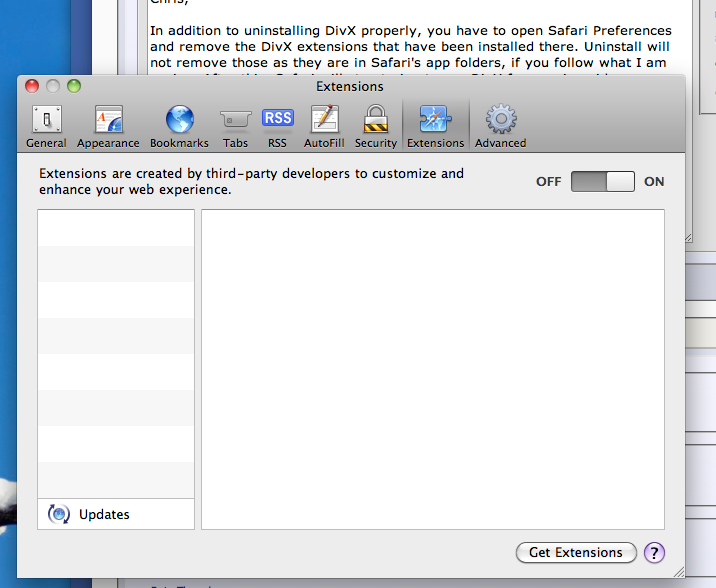Zoom the Extensions window with green button
Image resolution: width=716 pixels, height=588 pixels.
[x=74, y=86]
